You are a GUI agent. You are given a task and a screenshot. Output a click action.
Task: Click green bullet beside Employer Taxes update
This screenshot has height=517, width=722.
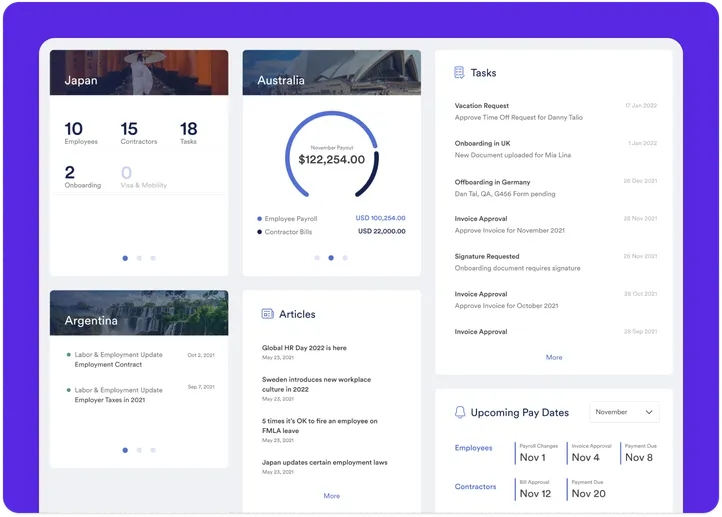[x=69, y=390]
